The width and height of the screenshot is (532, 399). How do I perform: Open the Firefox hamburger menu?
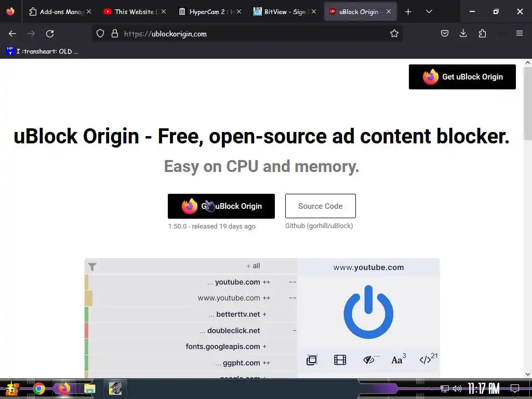tap(520, 33)
